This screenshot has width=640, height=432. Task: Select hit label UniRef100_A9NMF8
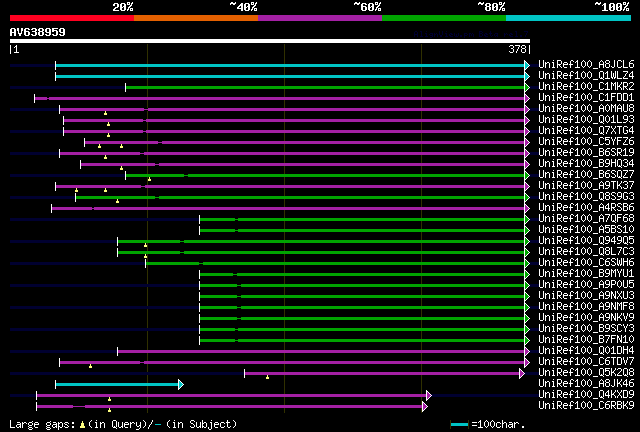(586, 306)
